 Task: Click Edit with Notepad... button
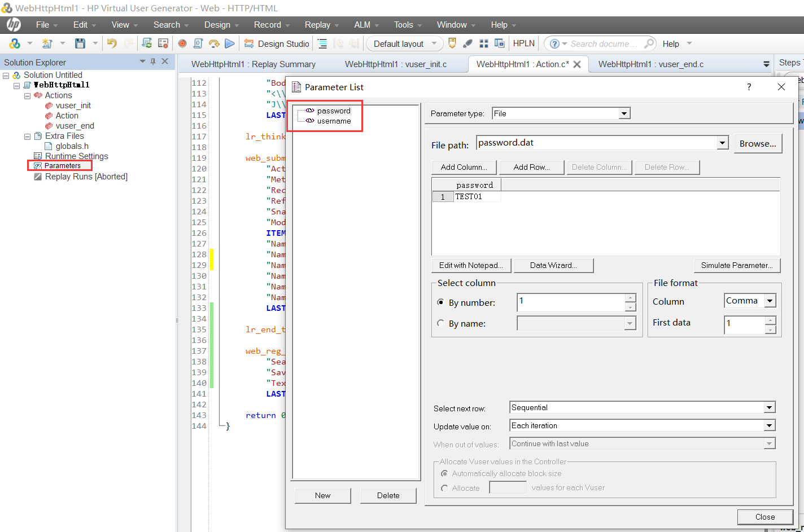coord(471,265)
